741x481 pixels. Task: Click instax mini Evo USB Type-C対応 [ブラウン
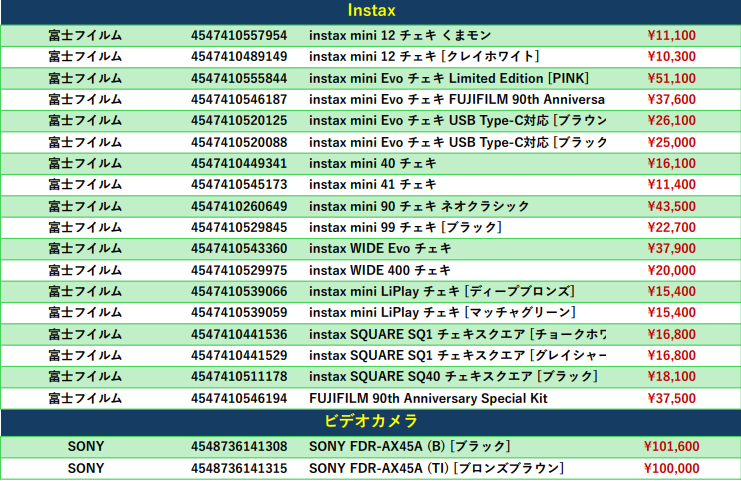pos(458,120)
